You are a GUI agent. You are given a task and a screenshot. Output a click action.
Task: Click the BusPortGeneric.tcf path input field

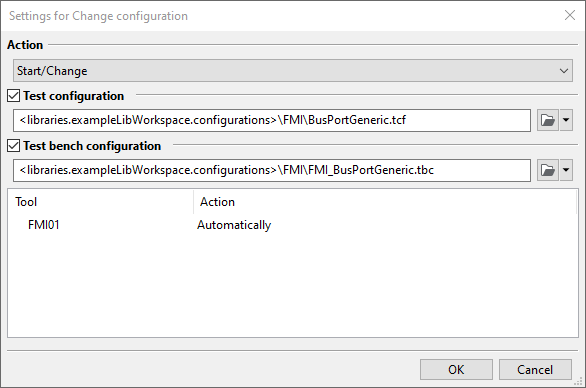click(272, 120)
